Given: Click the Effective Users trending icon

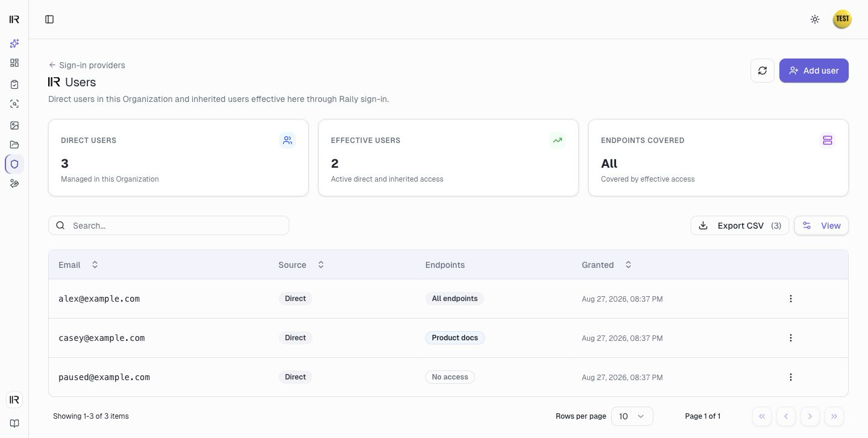Looking at the screenshot, I should [x=558, y=141].
